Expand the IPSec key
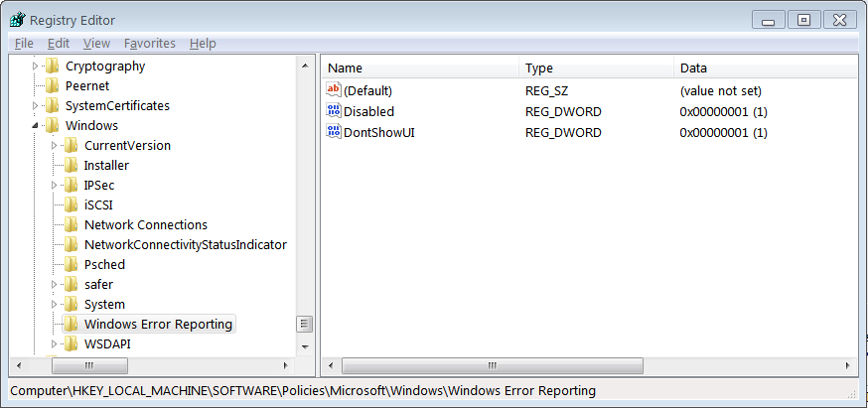868x408 pixels. pyautogui.click(x=54, y=186)
